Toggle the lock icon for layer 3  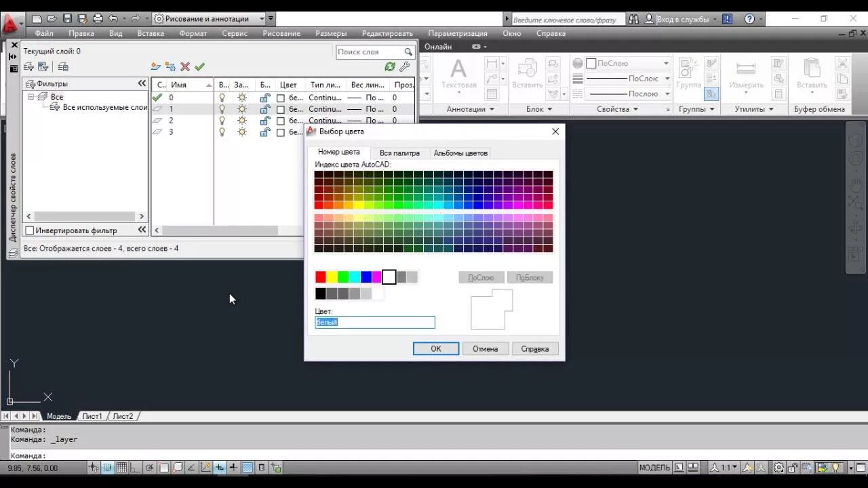pyautogui.click(x=265, y=132)
